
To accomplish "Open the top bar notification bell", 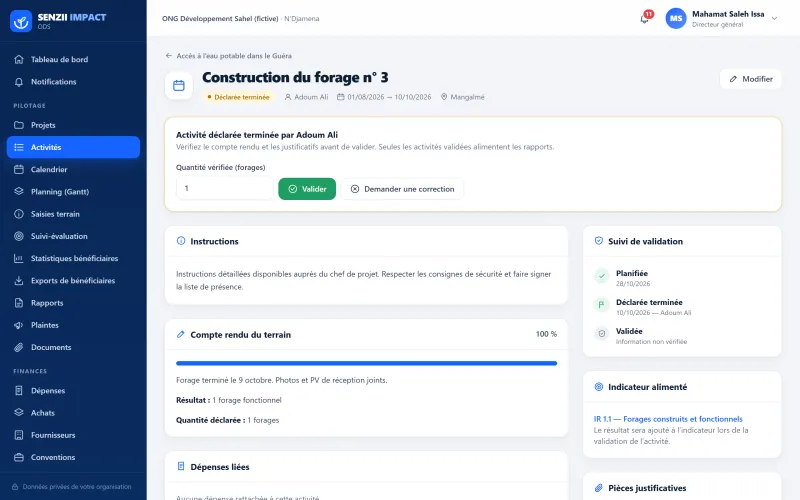I will tap(645, 19).
